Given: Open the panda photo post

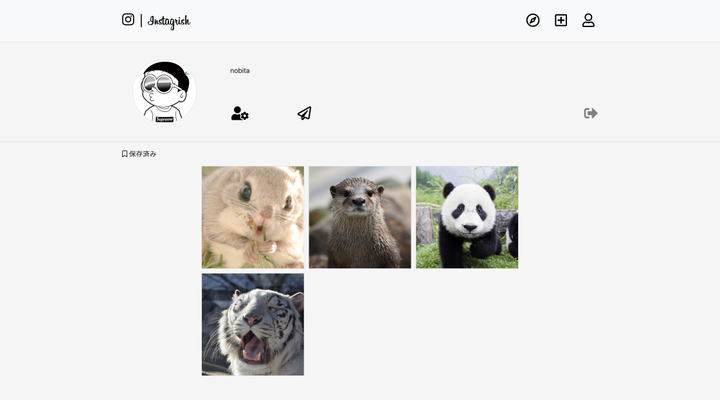Looking at the screenshot, I should (467, 217).
